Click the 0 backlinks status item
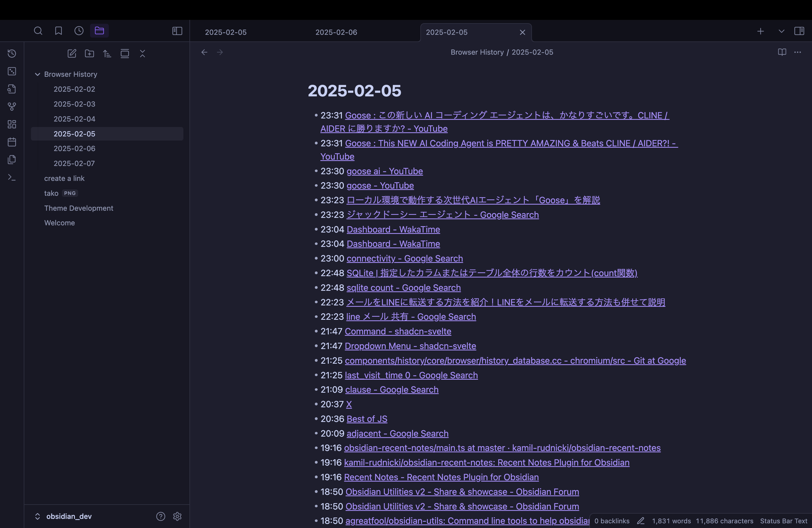The height and width of the screenshot is (528, 812). pos(612,521)
